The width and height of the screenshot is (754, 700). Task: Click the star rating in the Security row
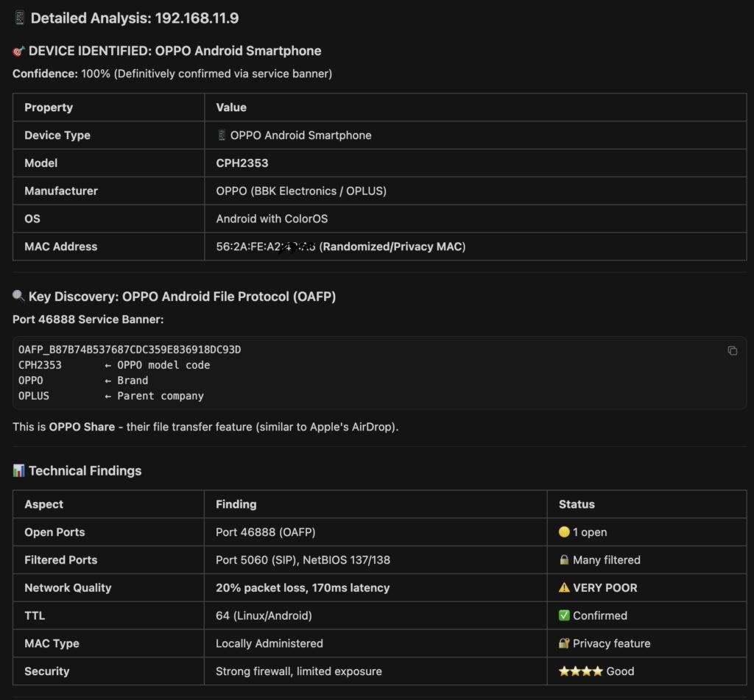pos(580,671)
